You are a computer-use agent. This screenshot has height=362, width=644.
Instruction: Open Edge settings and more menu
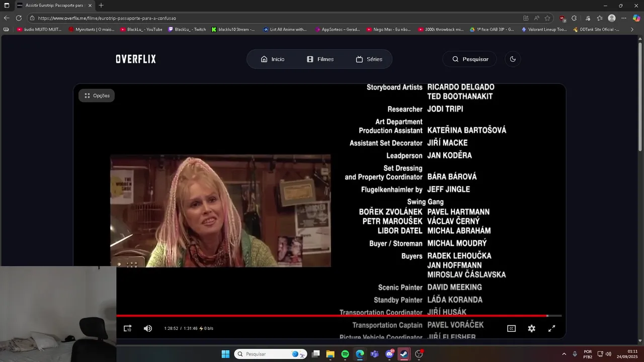[624, 18]
